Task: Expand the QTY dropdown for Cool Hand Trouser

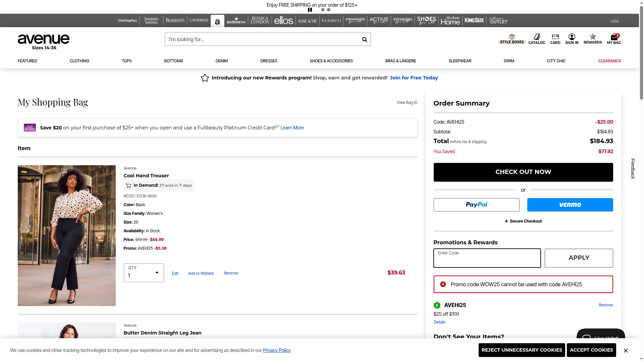Action: coord(144,273)
